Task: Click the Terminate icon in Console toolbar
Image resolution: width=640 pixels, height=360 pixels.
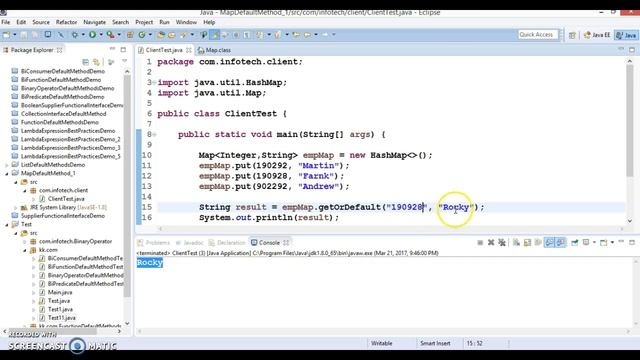Action: pyautogui.click(x=480, y=242)
